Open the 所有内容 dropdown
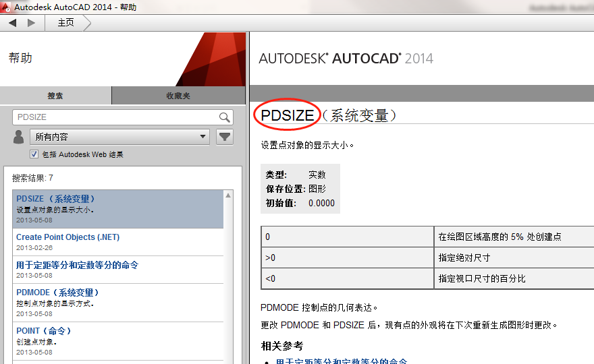 (119, 137)
